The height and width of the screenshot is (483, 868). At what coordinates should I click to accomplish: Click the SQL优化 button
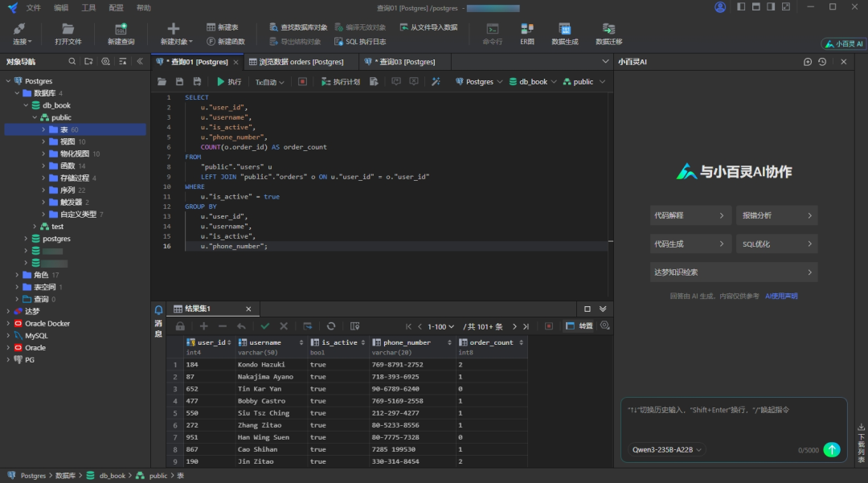(x=776, y=244)
